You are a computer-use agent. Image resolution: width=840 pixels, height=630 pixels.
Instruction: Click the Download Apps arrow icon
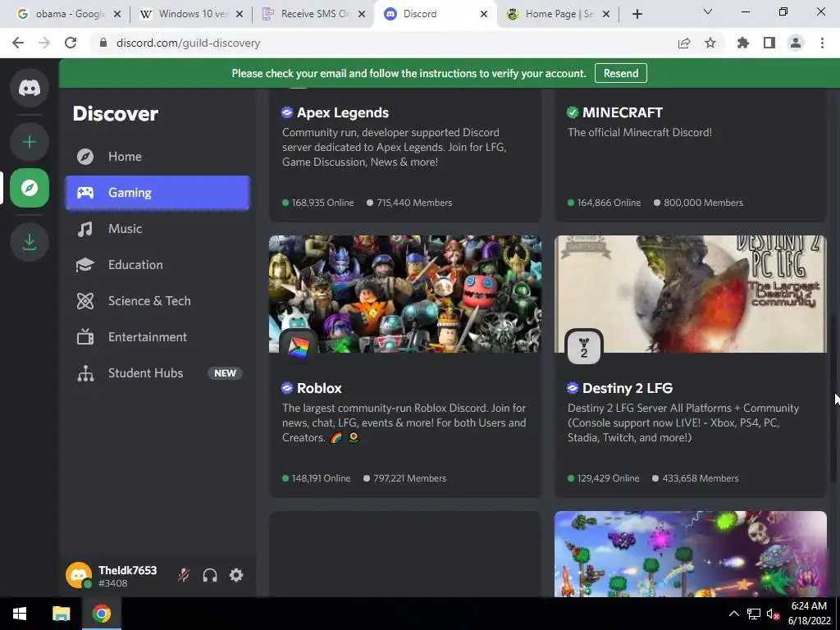(30, 242)
